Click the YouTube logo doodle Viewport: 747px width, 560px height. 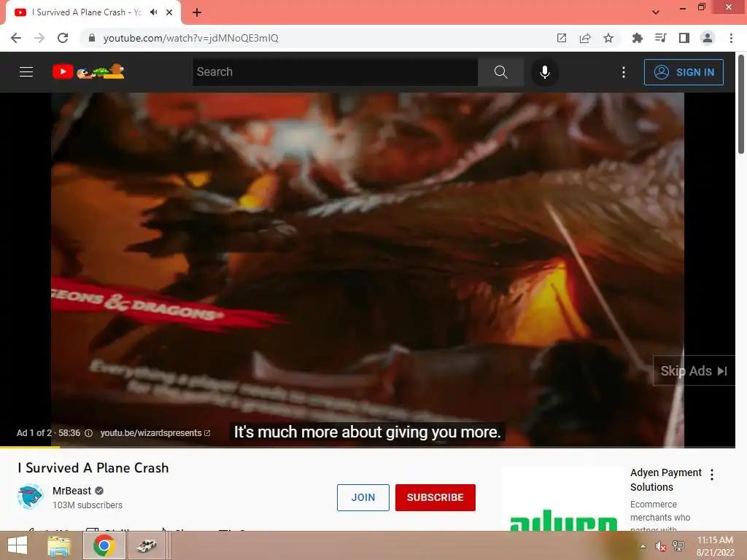point(88,71)
